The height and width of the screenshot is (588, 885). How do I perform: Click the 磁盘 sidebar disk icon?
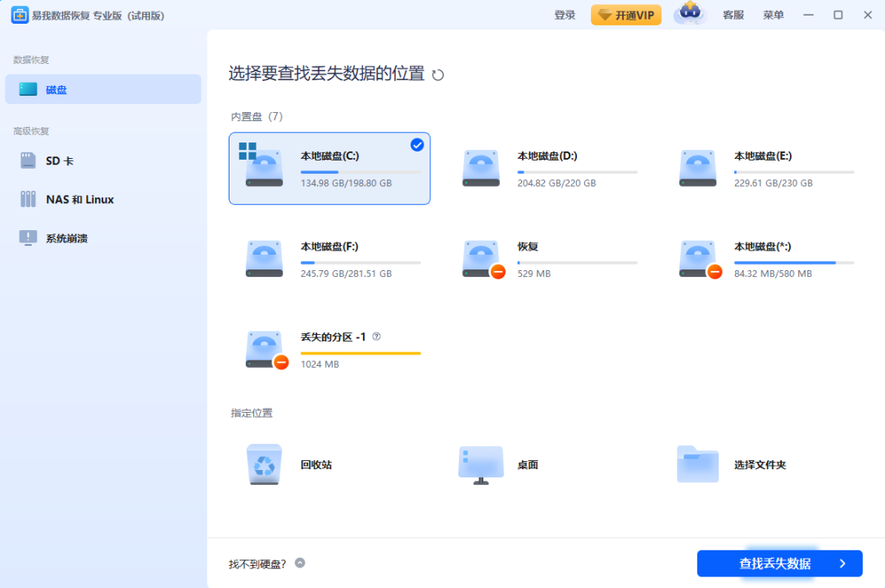tap(28, 89)
